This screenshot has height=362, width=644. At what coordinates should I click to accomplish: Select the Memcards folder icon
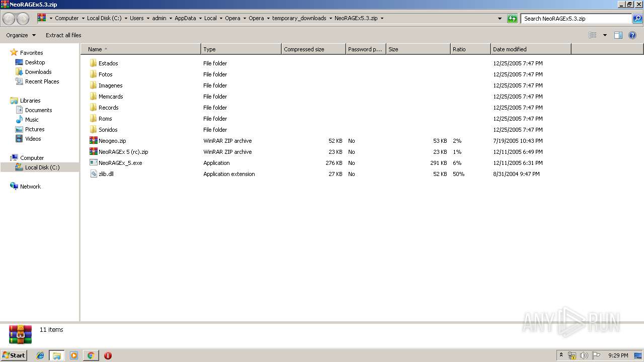93,97
